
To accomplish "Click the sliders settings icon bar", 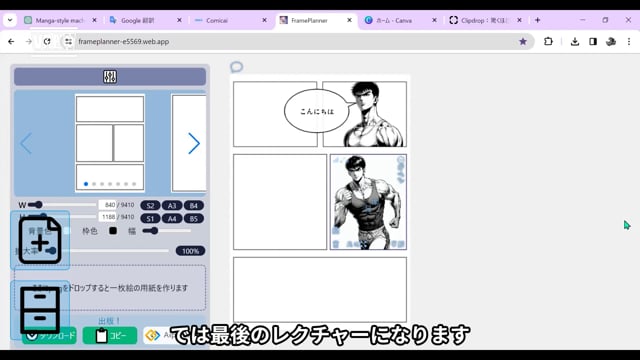I will pos(110,77).
